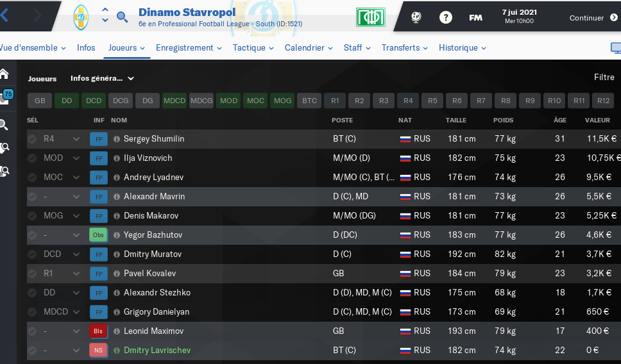
Task: Click FP status badge for Sergey Shumilin
Action: [99, 139]
